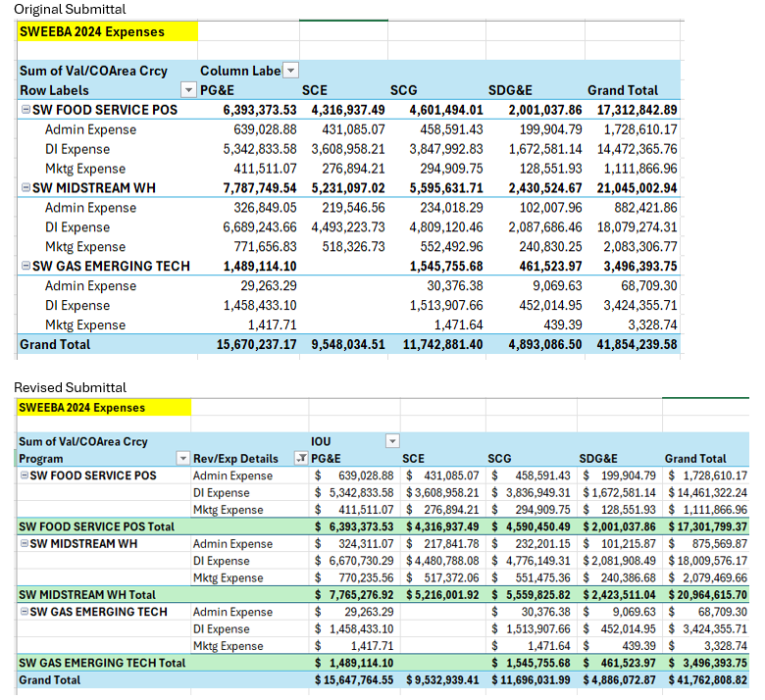Click cell 6,393,373.53 in original FOOD SERVICE row

pyautogui.click(x=260, y=110)
